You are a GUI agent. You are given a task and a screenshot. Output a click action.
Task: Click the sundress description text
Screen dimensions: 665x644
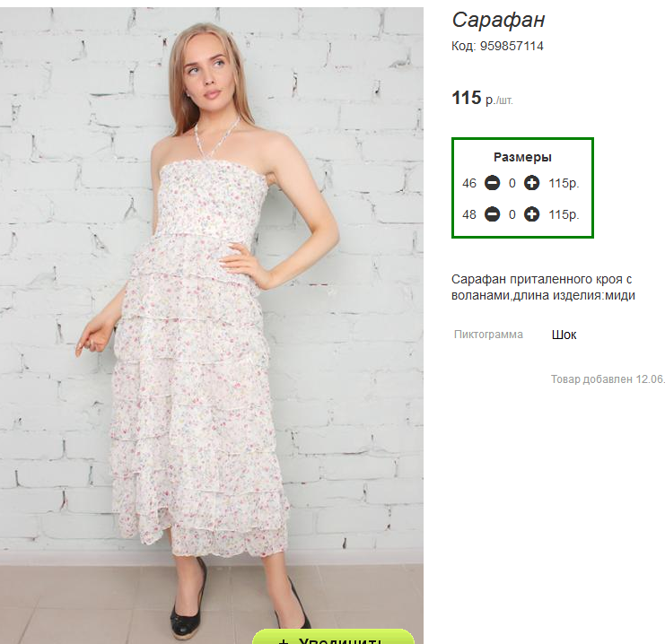pyautogui.click(x=543, y=287)
